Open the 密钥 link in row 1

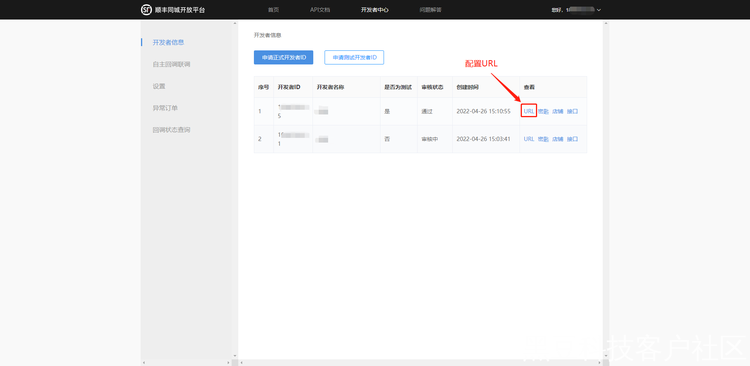[543, 111]
